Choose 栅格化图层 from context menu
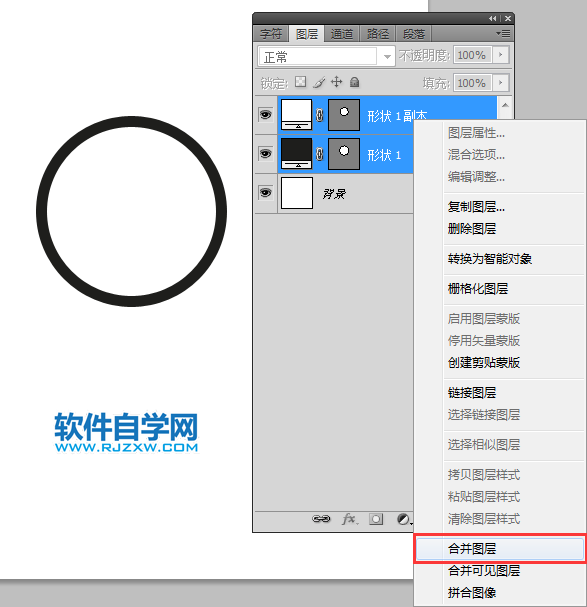Screen dimensions: 587x607 [x=500, y=289]
